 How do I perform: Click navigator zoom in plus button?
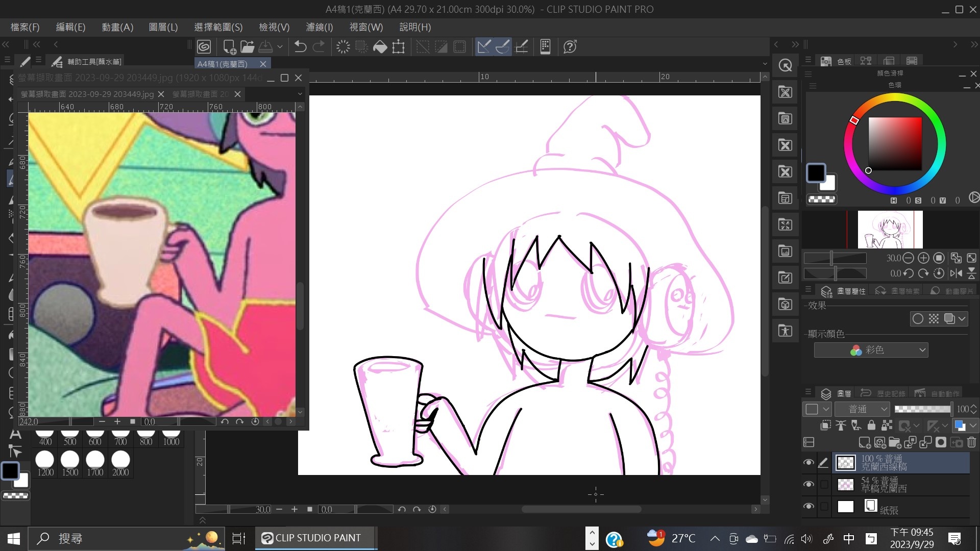(x=923, y=258)
